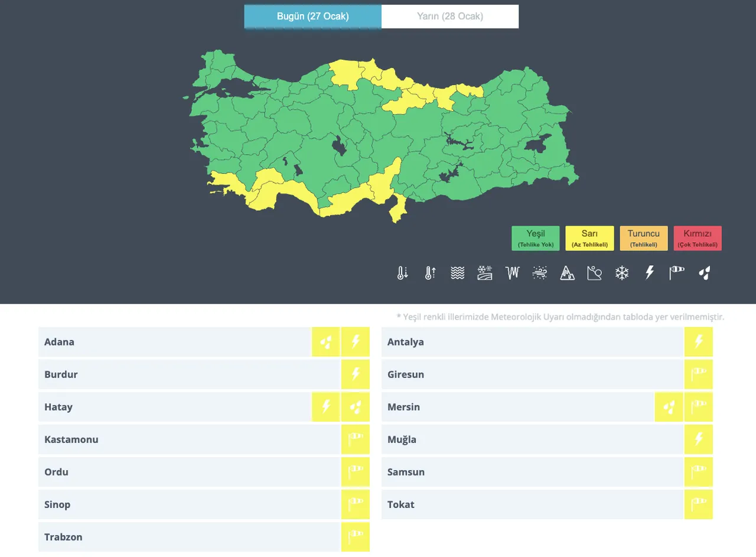Select the low temperature thermometer icon
Viewport: 756px width, 557px height.
point(402,273)
